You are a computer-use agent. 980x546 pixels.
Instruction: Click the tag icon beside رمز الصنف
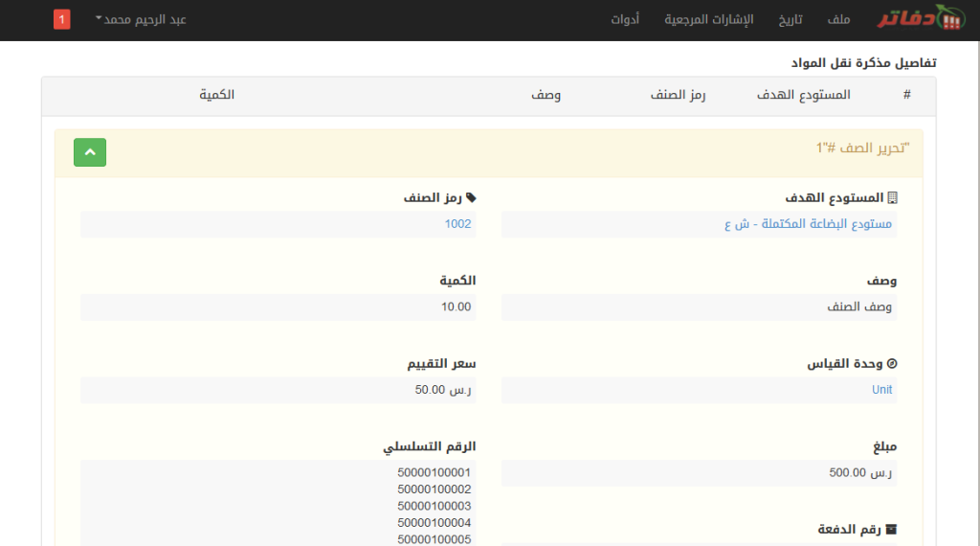point(471,197)
